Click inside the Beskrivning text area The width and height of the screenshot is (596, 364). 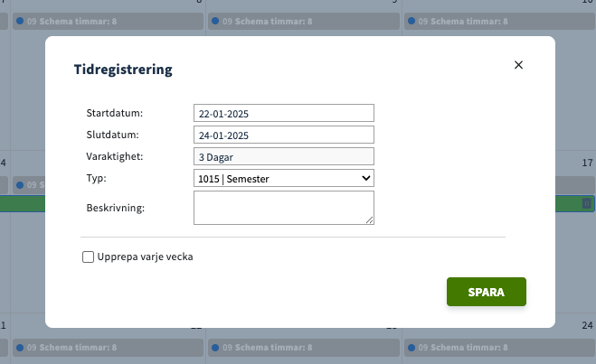(x=283, y=207)
